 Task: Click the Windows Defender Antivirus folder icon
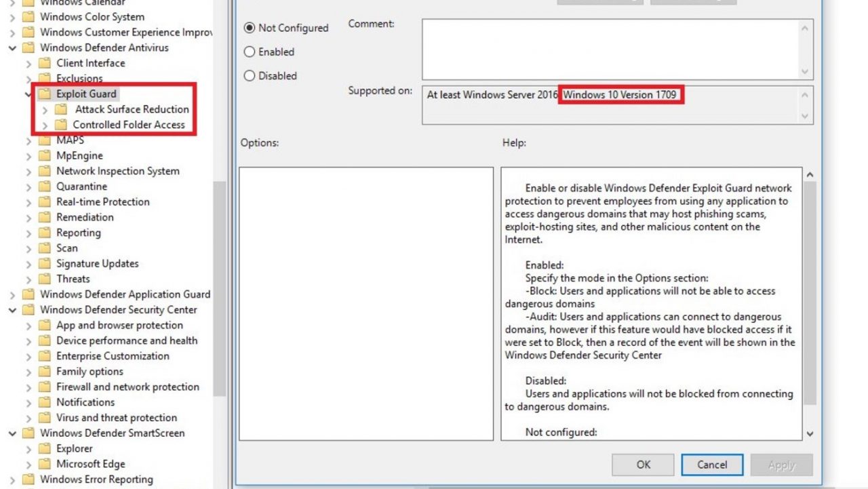point(28,47)
